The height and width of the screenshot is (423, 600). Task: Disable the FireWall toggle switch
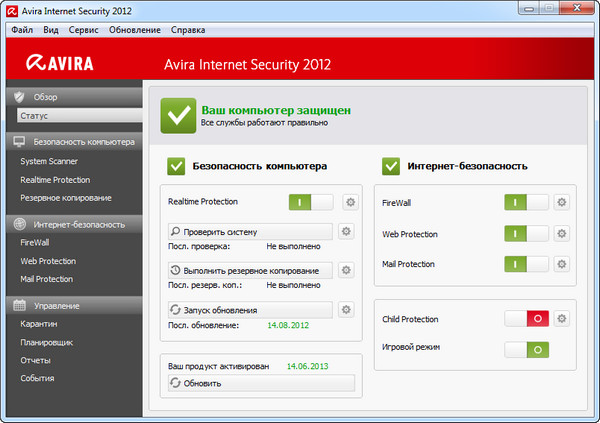click(525, 202)
